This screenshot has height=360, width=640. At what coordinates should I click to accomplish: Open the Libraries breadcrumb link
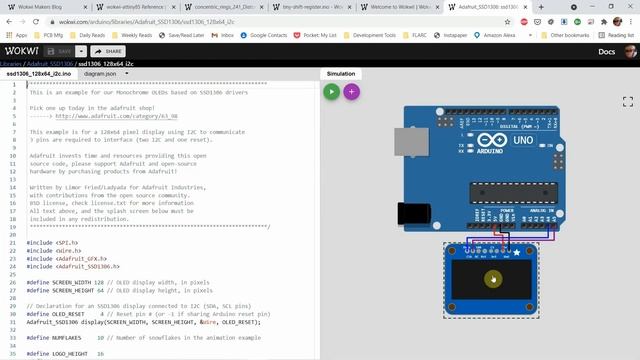[x=11, y=64]
